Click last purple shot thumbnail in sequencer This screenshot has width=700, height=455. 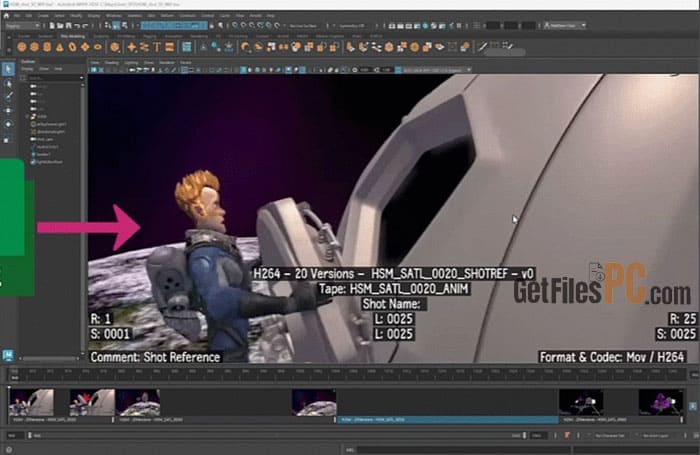[661, 402]
